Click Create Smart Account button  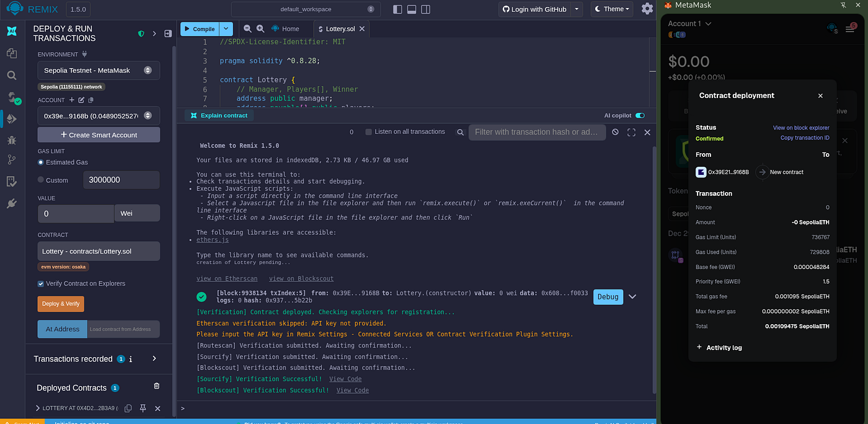(x=99, y=135)
